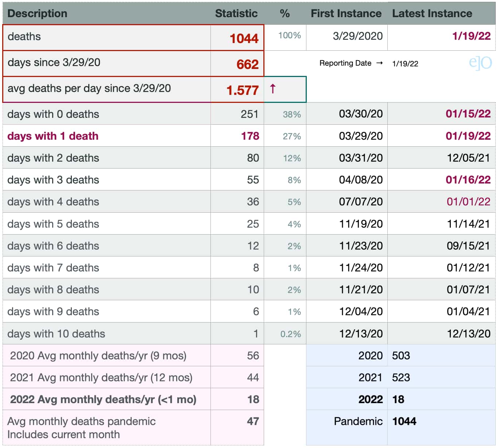Viewport: 499px width, 448px height.
Task: Click first instance date 11/23/20
Action: pos(361,246)
